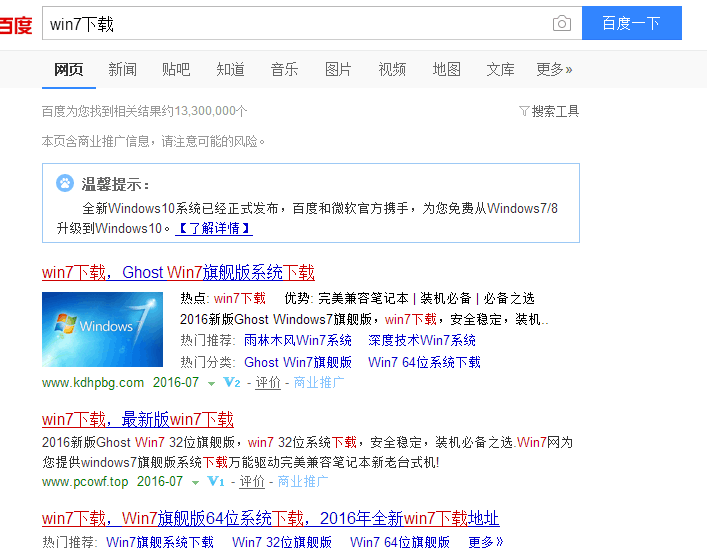Click 商业推广 label for kdhpbg.com result
Screen dimensions: 707x558
(319, 383)
